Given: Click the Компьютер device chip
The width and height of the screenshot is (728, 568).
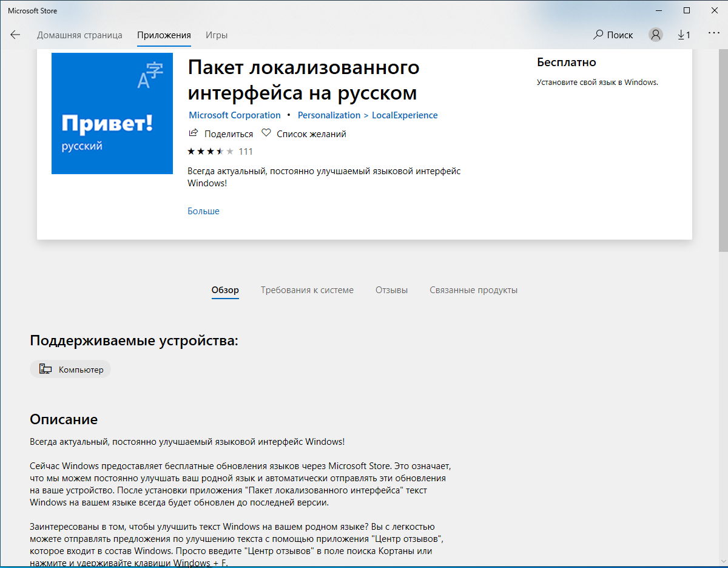Looking at the screenshot, I should coord(70,369).
